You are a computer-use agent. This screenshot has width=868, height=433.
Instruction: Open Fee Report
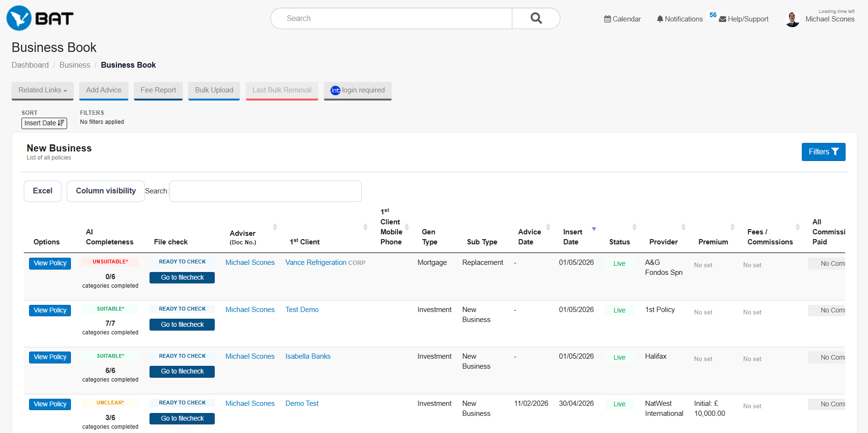pos(158,91)
